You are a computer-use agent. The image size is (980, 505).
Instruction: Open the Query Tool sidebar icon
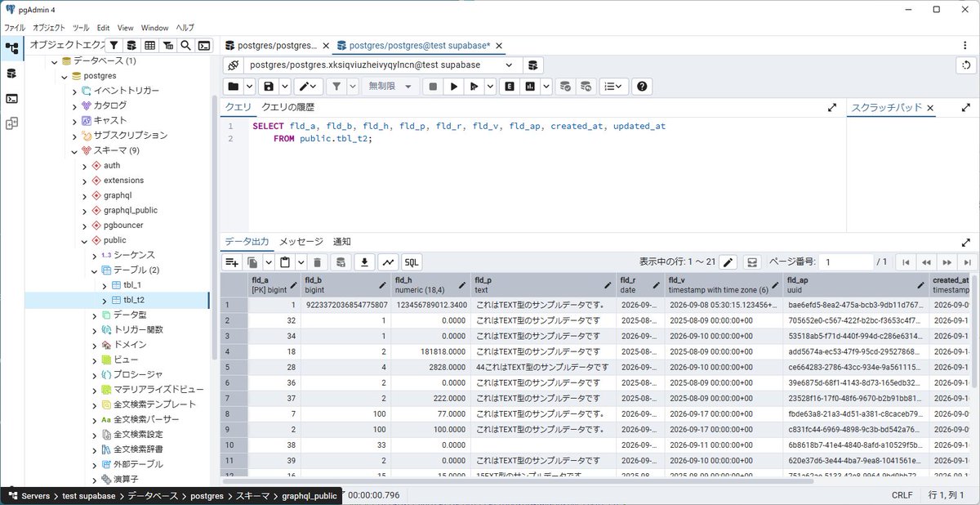point(11,74)
